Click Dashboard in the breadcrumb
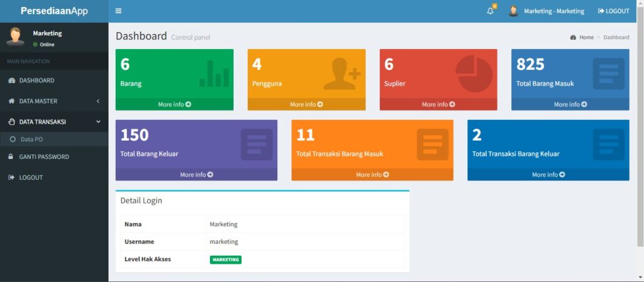The height and width of the screenshot is (282, 644). [x=616, y=37]
